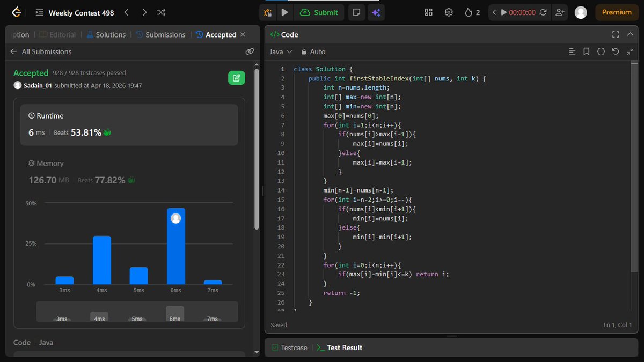Click the 7ms bar in the chart
Image resolution: width=644 pixels, height=362 pixels.
click(213, 282)
